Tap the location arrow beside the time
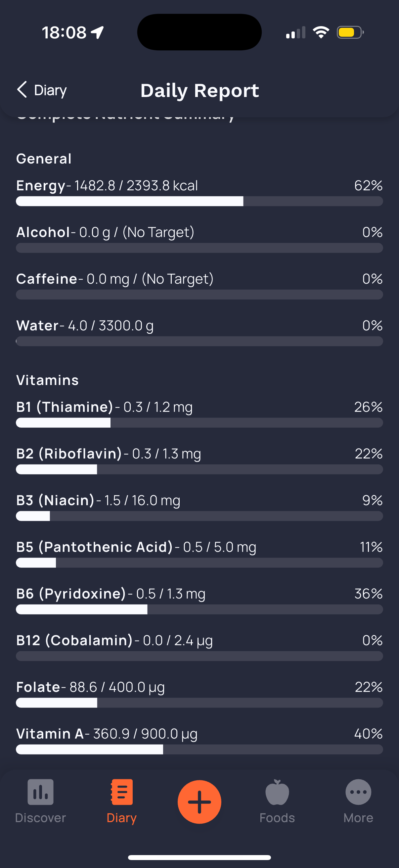Viewport: 399px width, 868px height. coord(98,33)
